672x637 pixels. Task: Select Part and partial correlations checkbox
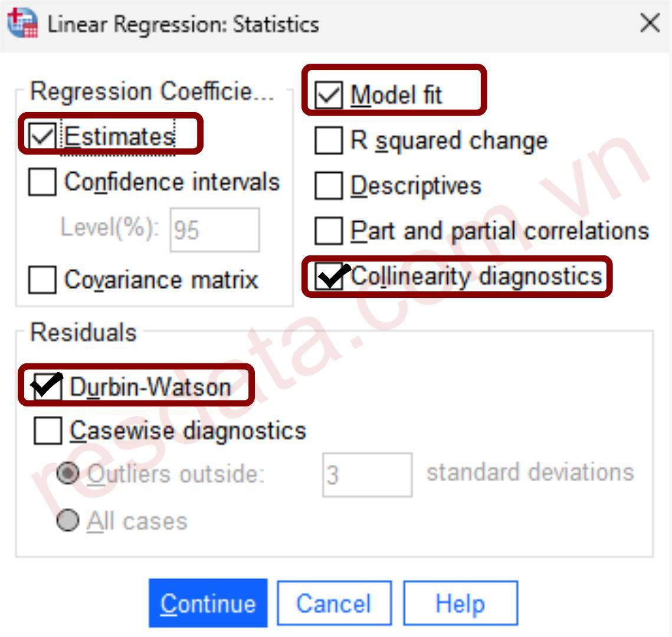(x=329, y=231)
